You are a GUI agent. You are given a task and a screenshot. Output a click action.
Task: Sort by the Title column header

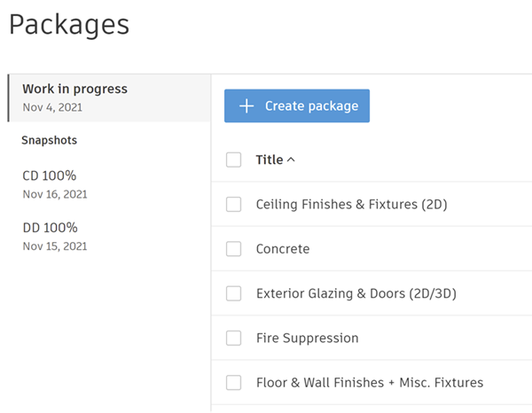(269, 160)
